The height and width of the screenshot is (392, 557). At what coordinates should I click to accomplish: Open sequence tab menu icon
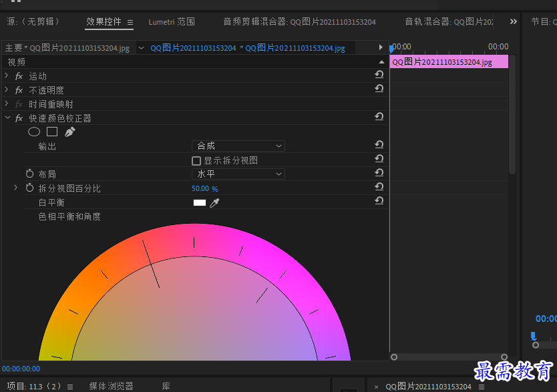point(482,387)
